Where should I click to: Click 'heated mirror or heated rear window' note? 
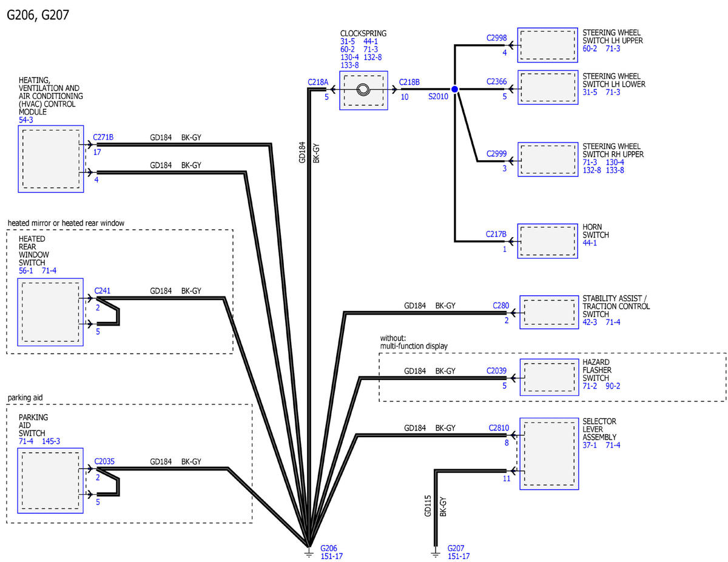tap(66, 223)
